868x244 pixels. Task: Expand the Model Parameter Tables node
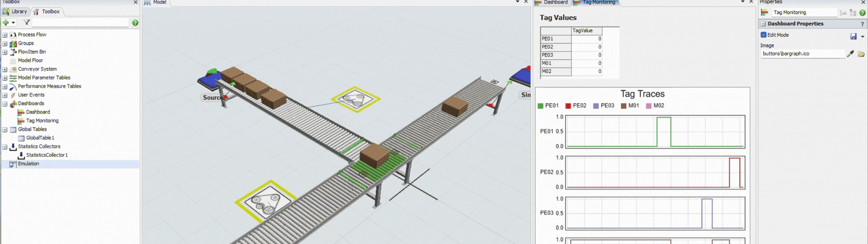pyautogui.click(x=5, y=78)
